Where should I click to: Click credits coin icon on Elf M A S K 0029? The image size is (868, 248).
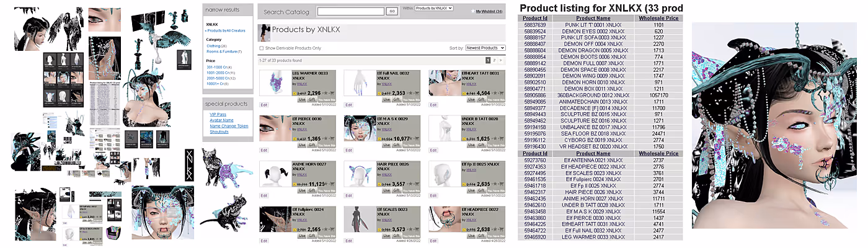pyautogui.click(x=379, y=139)
